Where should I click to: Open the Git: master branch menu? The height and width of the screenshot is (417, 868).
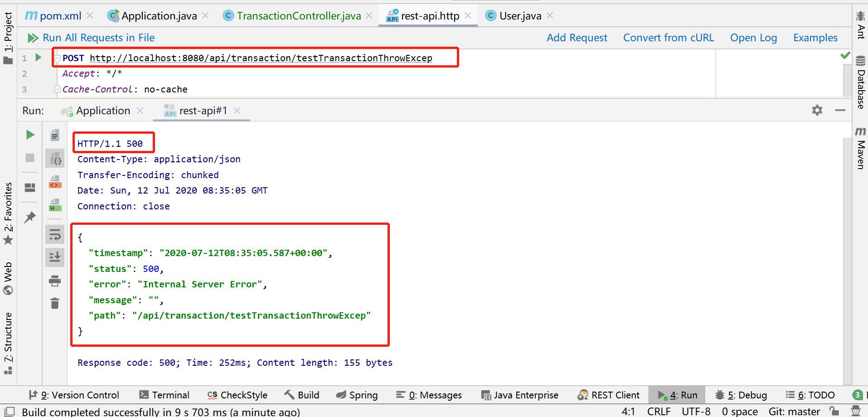point(794,412)
